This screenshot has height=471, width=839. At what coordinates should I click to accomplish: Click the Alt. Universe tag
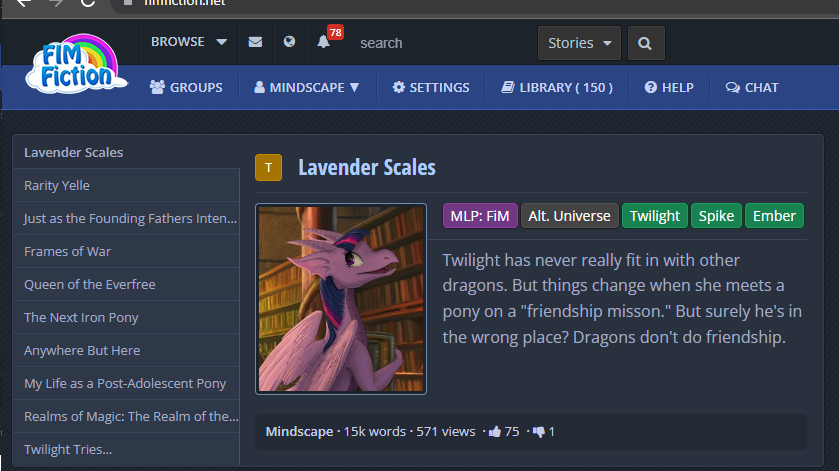tap(569, 216)
